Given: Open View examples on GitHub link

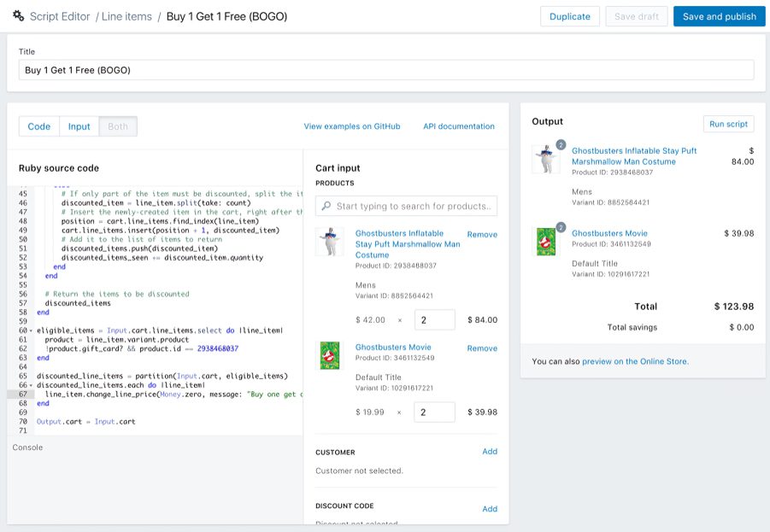Looking at the screenshot, I should tap(351, 126).
